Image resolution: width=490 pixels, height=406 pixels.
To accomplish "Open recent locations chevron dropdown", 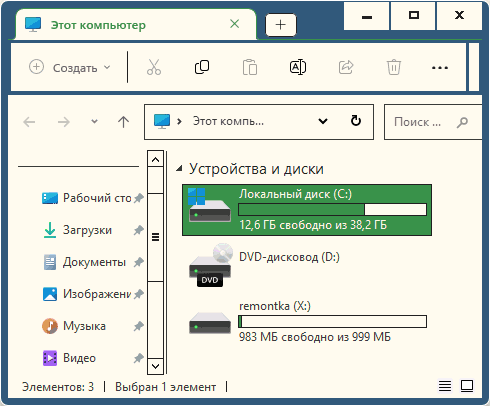I will point(95,121).
